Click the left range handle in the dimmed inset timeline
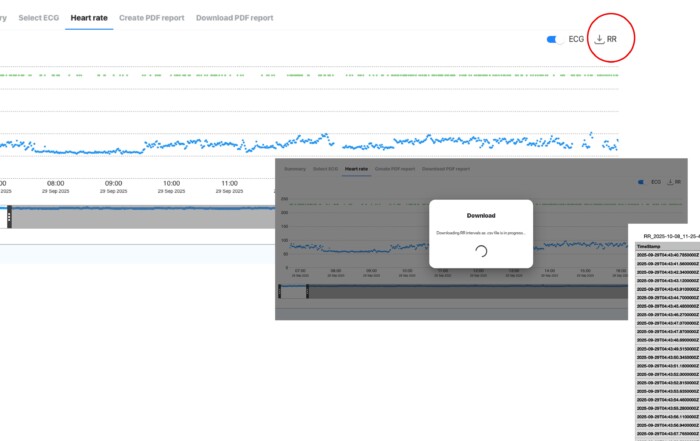The width and height of the screenshot is (700, 441). tap(281, 291)
